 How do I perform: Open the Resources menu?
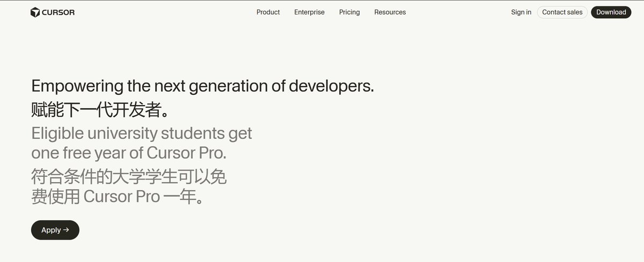[390, 12]
